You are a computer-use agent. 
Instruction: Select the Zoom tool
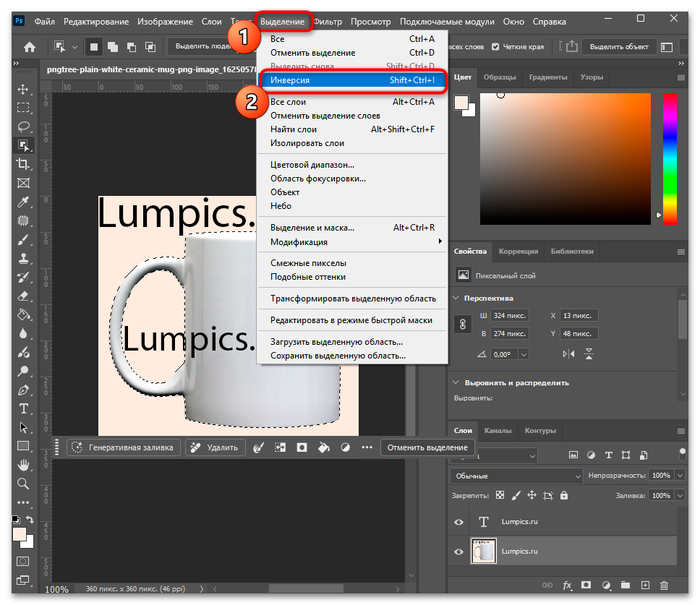coord(23,484)
